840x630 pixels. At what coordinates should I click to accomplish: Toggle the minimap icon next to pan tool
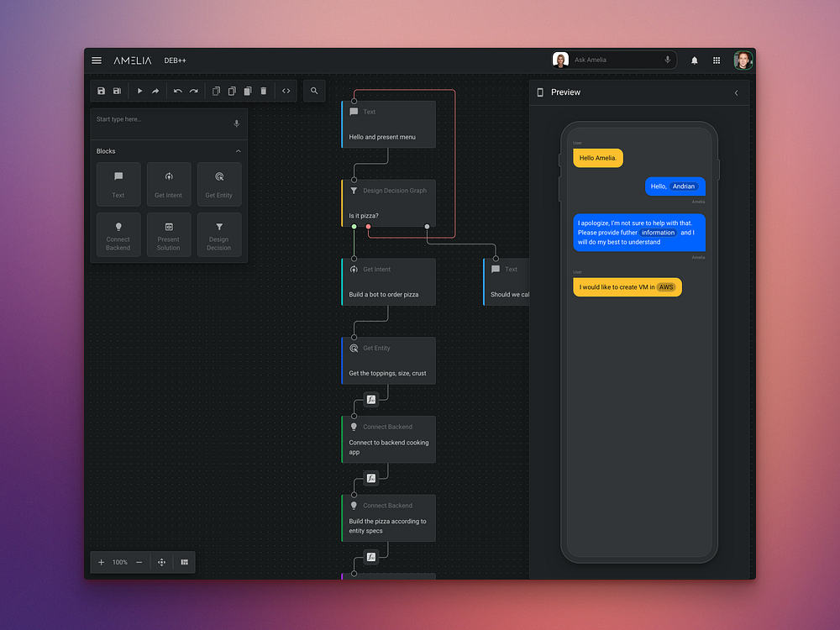184,562
